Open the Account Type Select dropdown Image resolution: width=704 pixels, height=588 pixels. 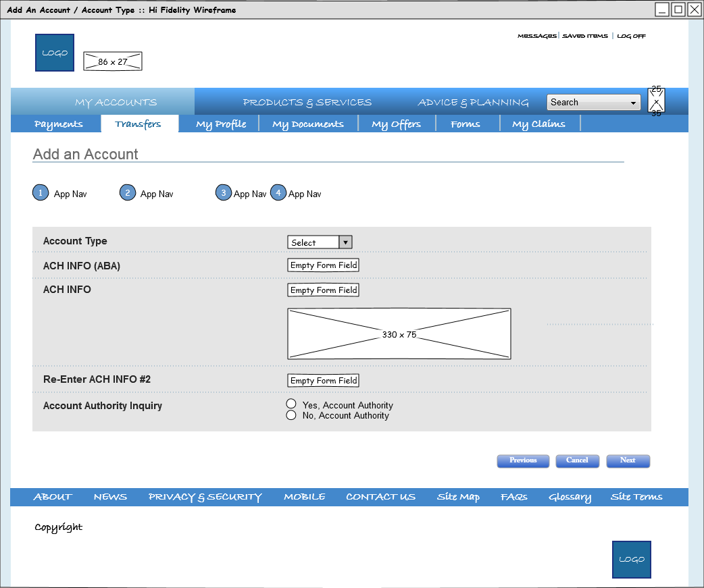pyautogui.click(x=320, y=242)
